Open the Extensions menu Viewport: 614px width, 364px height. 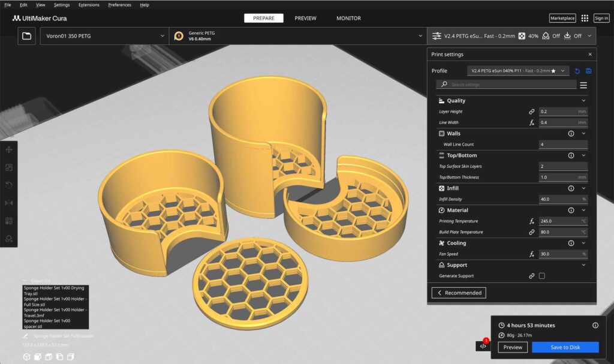pos(89,5)
